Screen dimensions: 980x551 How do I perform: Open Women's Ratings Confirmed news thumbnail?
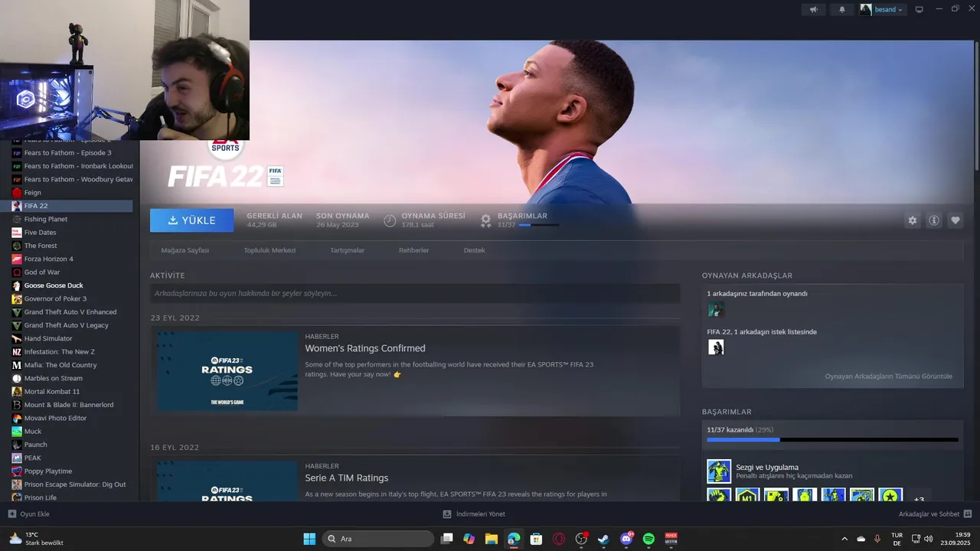pyautogui.click(x=227, y=370)
